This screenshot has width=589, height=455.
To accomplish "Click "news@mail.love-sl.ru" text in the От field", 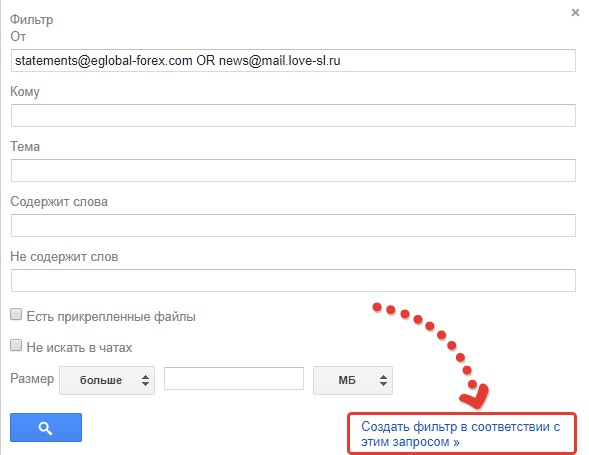I will coord(279,60).
